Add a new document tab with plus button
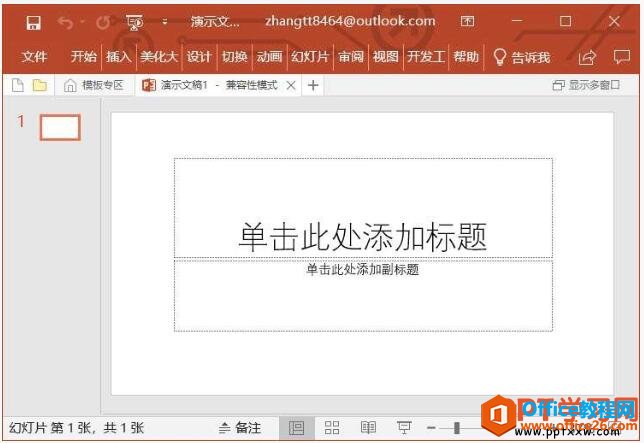644x443 pixels. (313, 86)
